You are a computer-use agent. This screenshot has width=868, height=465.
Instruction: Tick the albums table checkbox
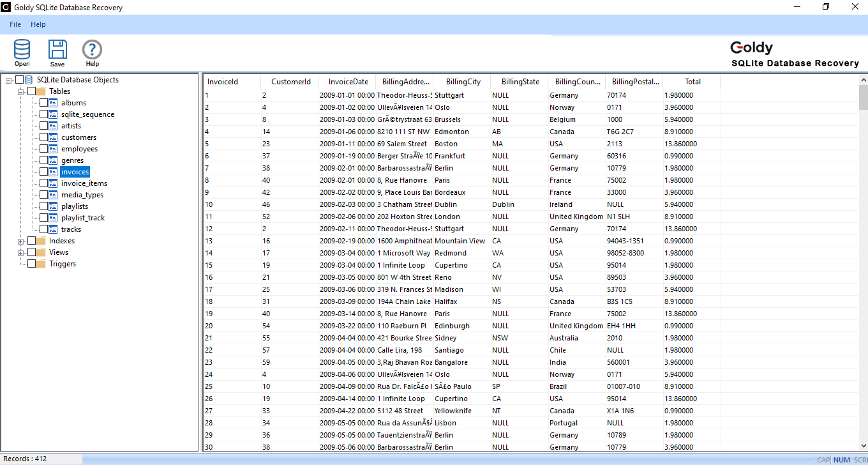tap(43, 103)
